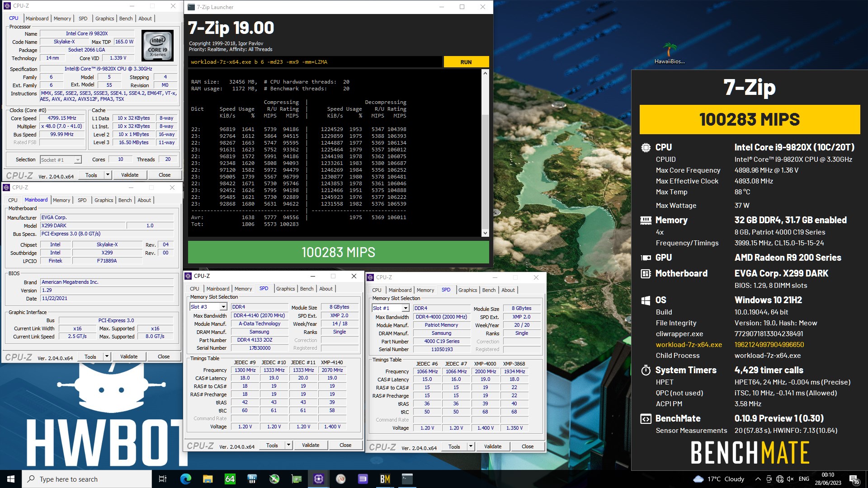Image resolution: width=868 pixels, height=488 pixels.
Task: Switch to Memory tab in top CPU-Z window
Action: (62, 19)
